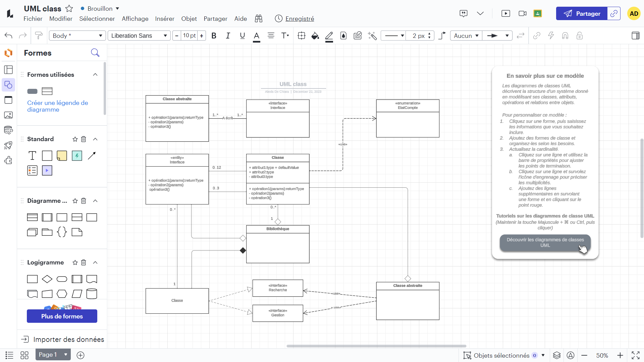Viewport: 644px width, 362px height.
Task: Change the line corner style
Action: pyautogui.click(x=442, y=36)
